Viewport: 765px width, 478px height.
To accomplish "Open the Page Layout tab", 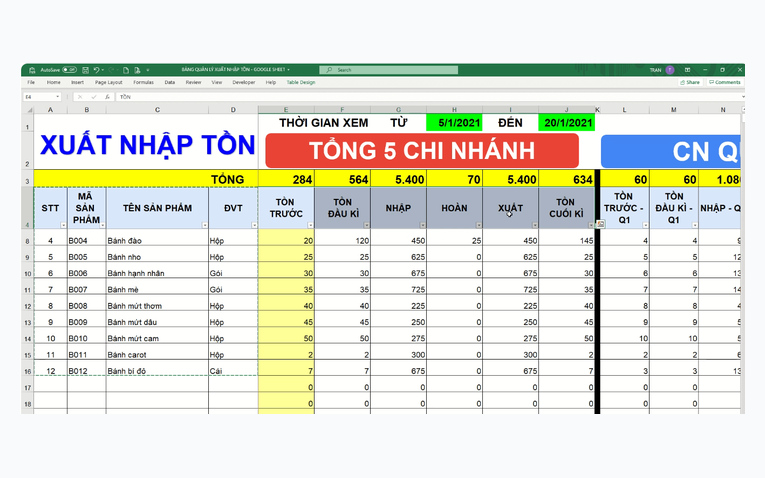I will (108, 82).
